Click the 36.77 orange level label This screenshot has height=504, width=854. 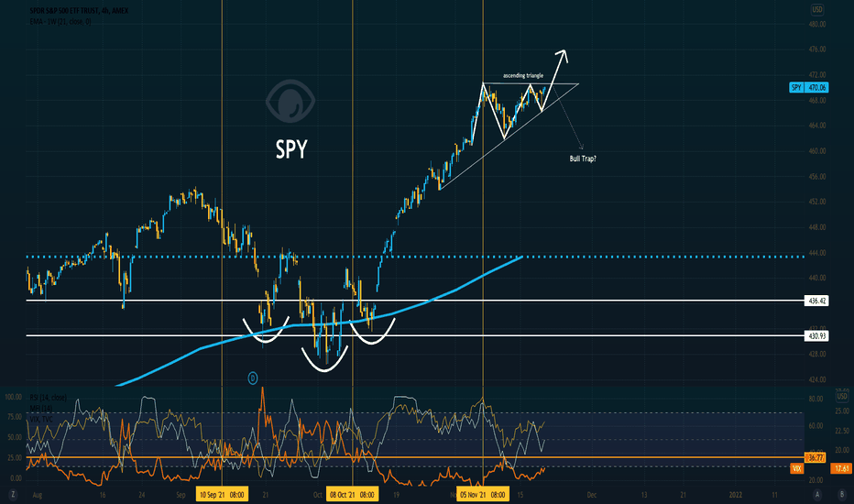816,457
